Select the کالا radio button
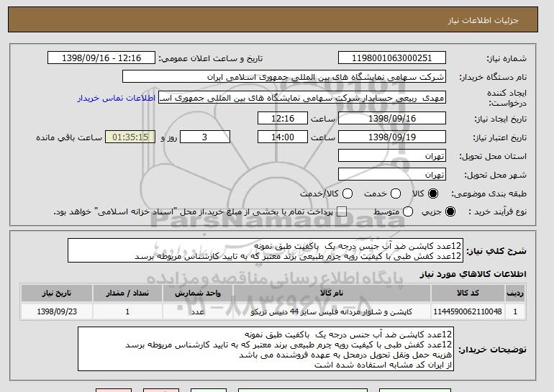 point(433,193)
